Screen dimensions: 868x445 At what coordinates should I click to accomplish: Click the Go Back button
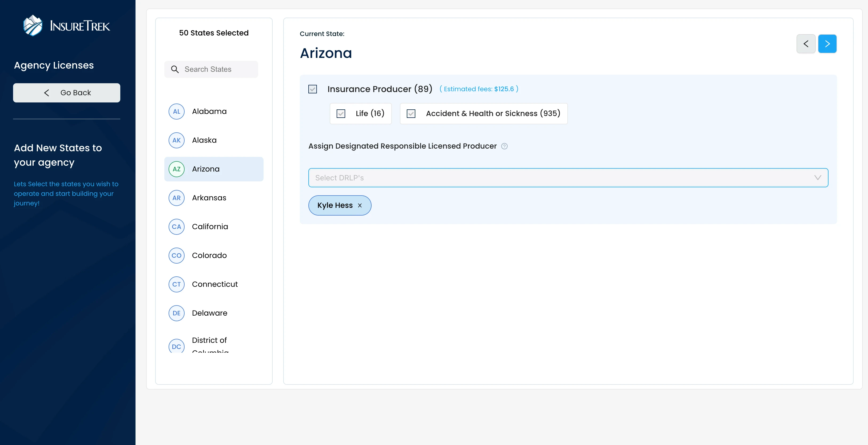click(66, 93)
